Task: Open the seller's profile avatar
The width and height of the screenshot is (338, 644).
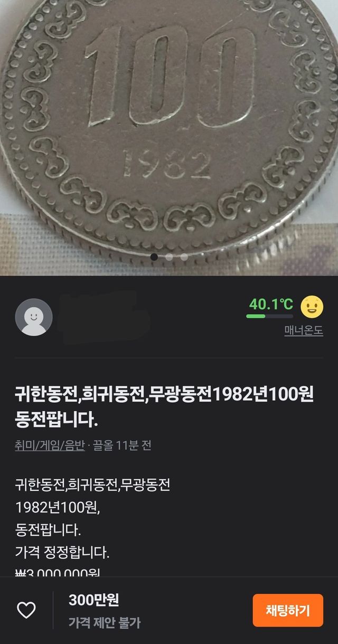Action: pyautogui.click(x=34, y=317)
